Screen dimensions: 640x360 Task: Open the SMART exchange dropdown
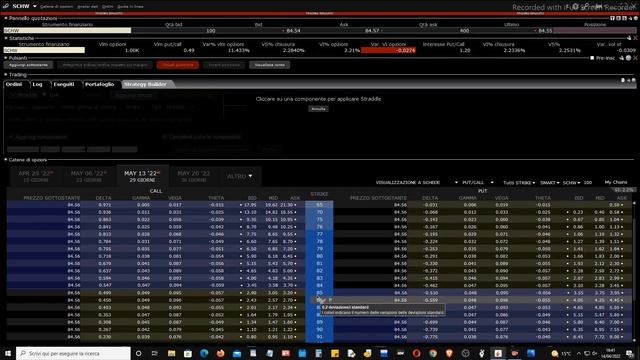(549, 182)
